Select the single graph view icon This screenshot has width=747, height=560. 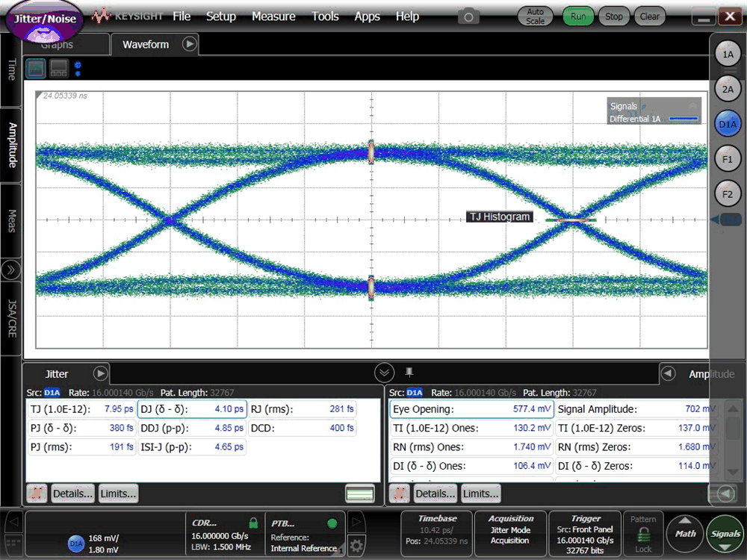pyautogui.click(x=35, y=67)
